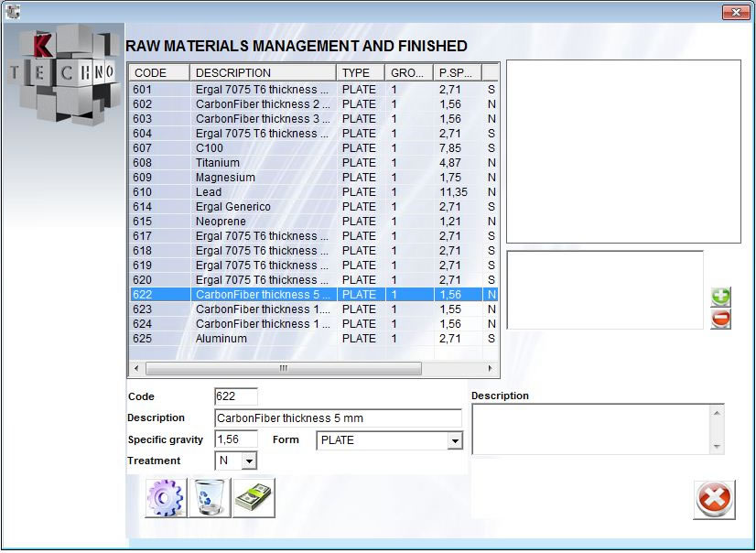Select row with code 619
The height and width of the screenshot is (553, 756).
pos(314,266)
